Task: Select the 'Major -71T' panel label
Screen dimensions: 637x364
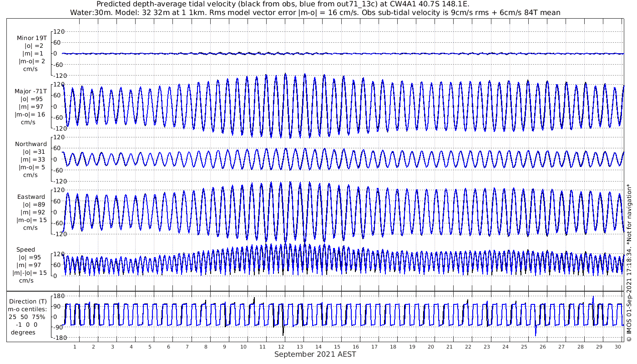Action: point(30,91)
